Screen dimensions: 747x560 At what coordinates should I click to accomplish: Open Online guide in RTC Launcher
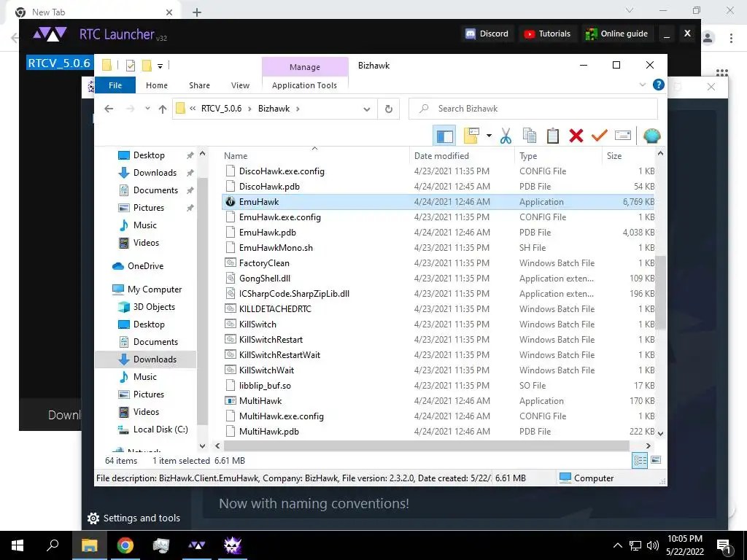[x=617, y=34]
